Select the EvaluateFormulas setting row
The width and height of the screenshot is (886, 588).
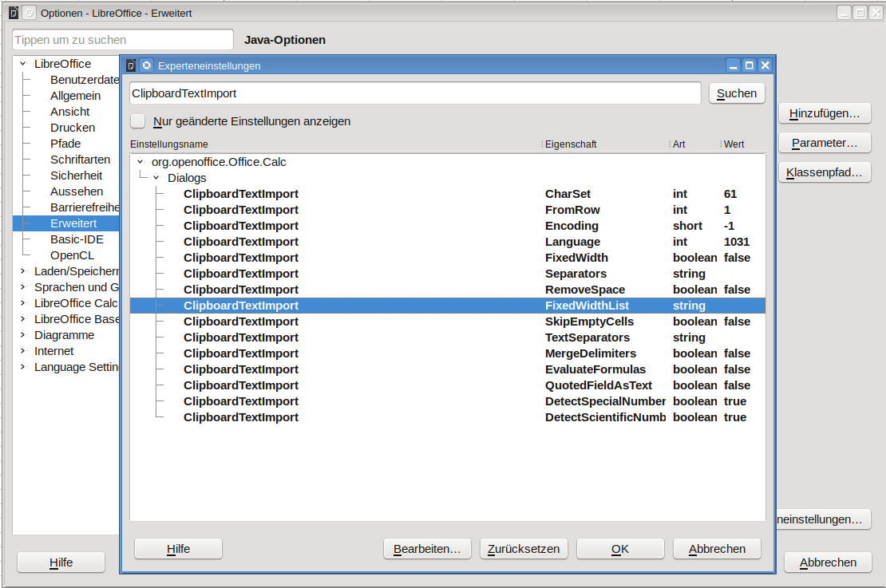pos(448,369)
